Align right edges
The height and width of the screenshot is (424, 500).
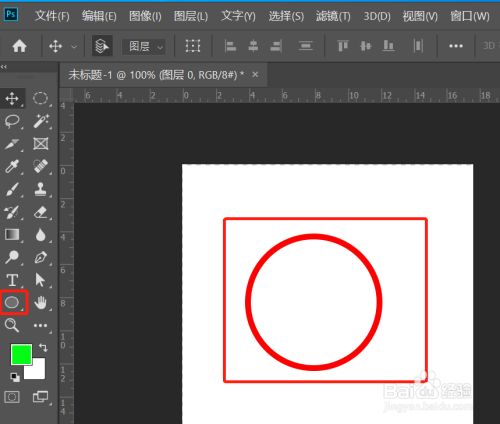tap(276, 46)
